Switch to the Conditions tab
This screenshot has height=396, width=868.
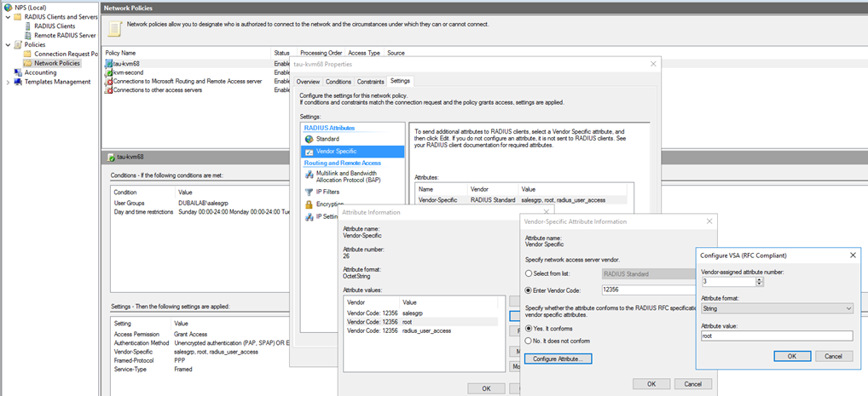[x=339, y=82]
